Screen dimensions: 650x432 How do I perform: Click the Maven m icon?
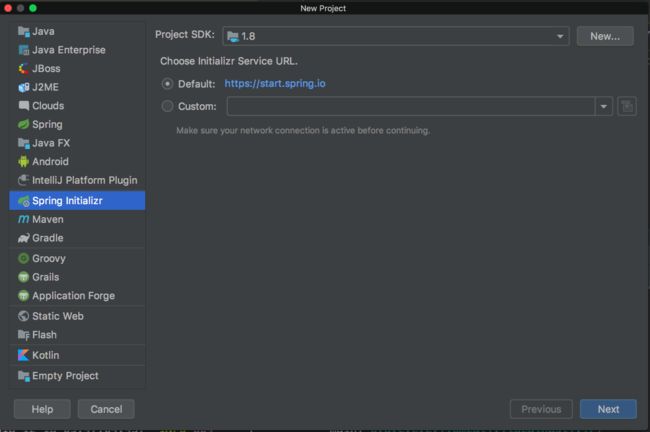pos(24,219)
